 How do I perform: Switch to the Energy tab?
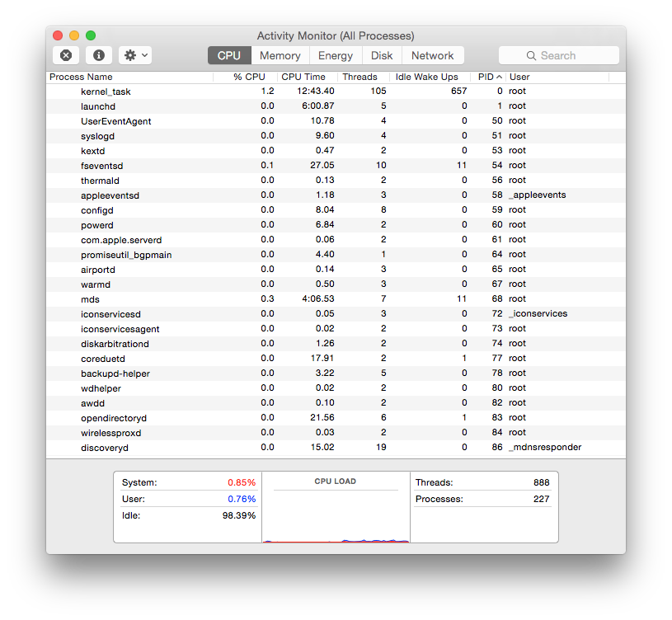point(336,55)
